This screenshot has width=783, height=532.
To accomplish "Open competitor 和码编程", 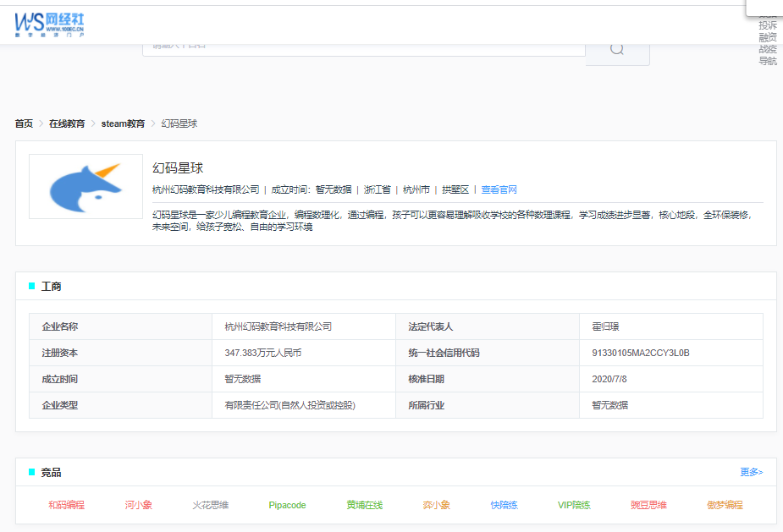I will point(66,505).
